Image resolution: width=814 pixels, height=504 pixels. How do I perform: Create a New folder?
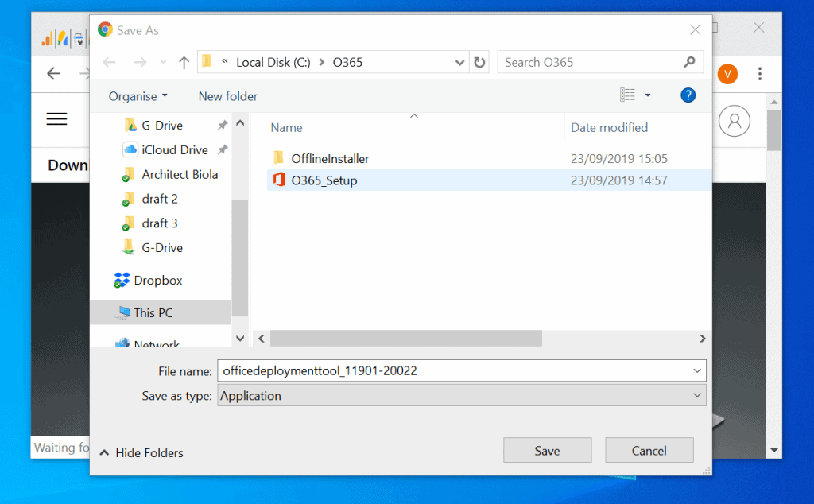228,96
